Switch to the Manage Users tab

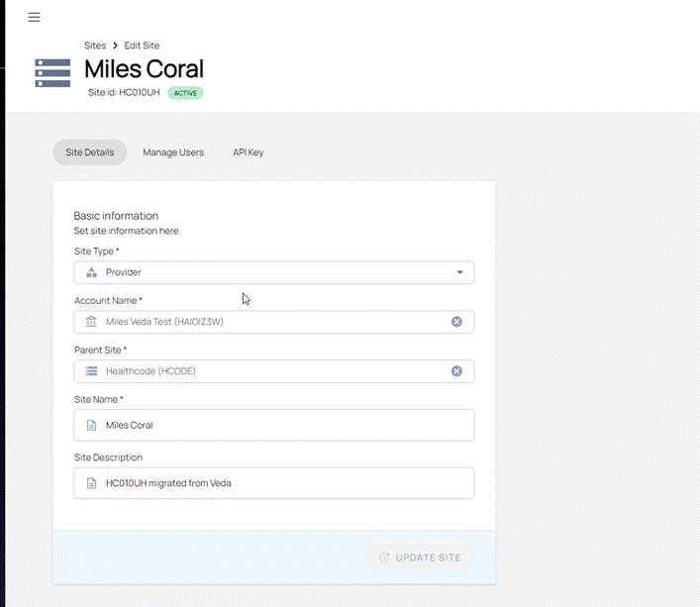click(x=173, y=152)
